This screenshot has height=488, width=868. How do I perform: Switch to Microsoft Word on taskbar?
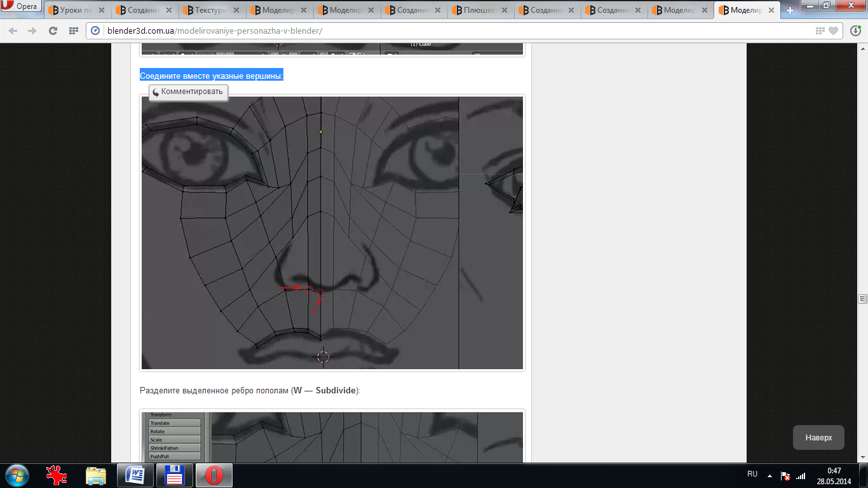(x=135, y=475)
